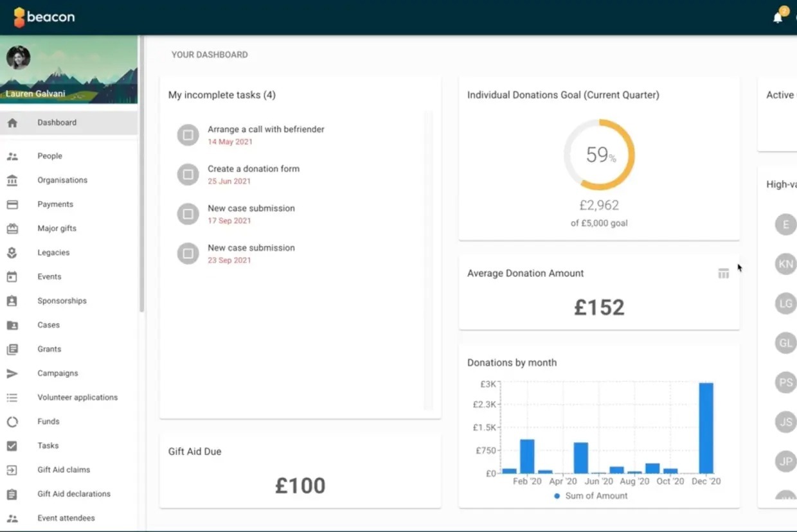Mark the 23 Sep New case submission complete
This screenshot has width=797, height=532.
[x=188, y=254]
